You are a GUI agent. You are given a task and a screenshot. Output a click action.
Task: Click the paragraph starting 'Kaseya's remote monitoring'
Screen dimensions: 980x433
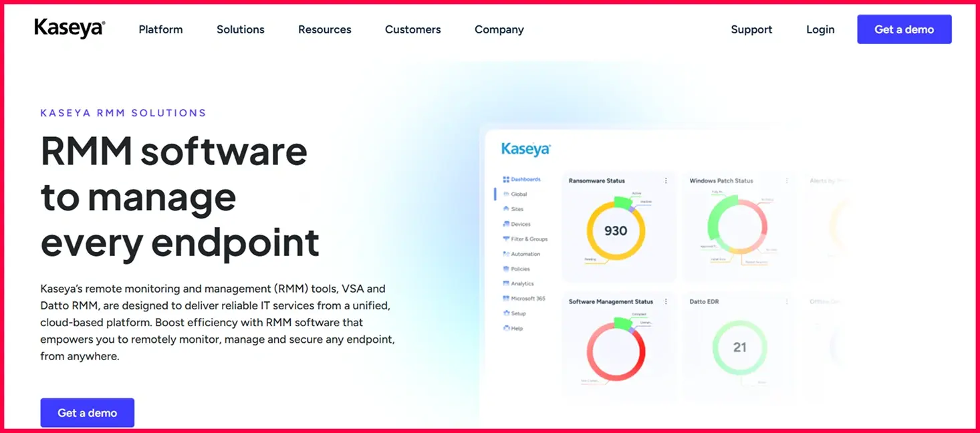218,322
